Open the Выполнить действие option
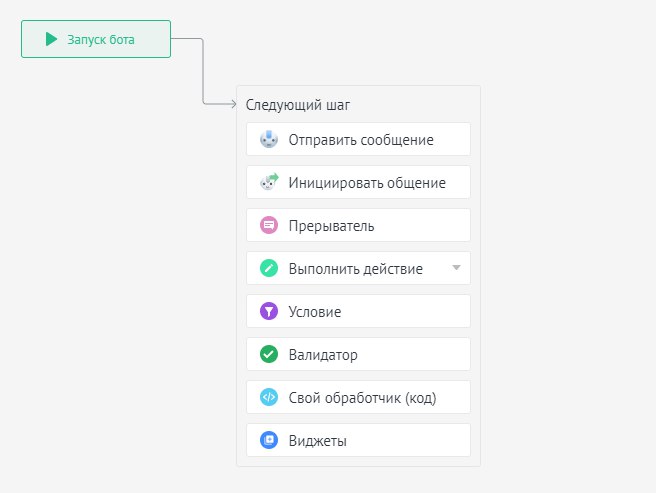 click(358, 268)
